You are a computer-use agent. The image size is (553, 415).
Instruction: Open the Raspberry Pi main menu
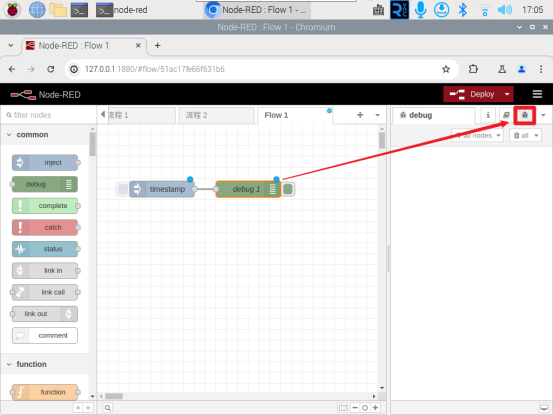click(x=12, y=10)
